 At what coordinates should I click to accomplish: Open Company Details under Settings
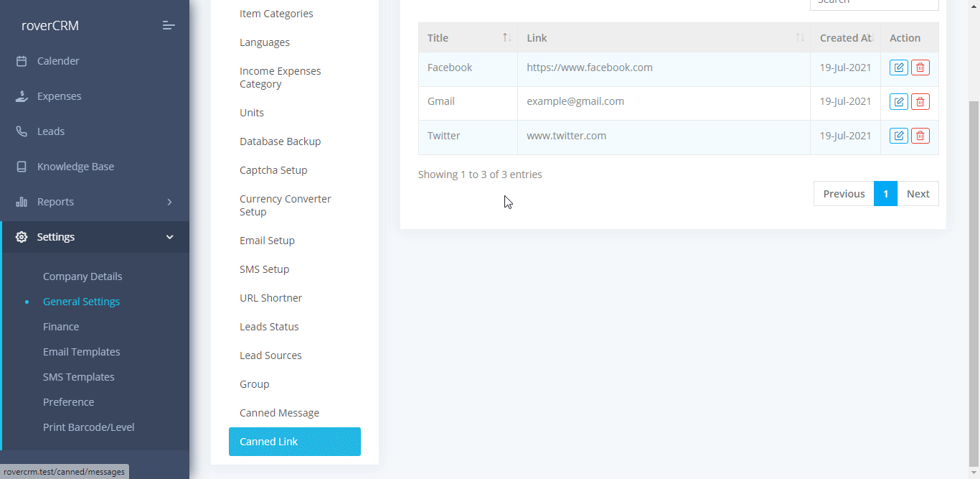[83, 276]
